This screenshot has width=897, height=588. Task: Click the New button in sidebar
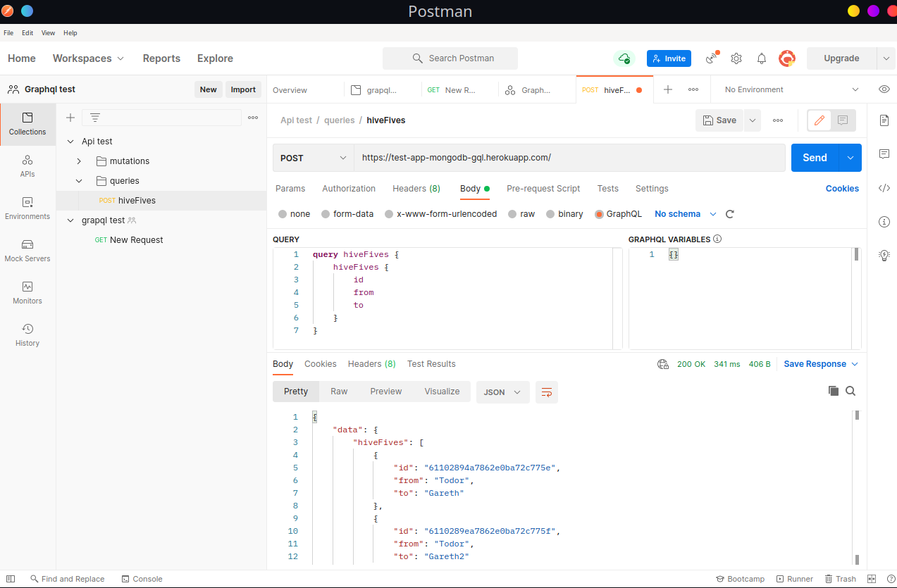(209, 89)
